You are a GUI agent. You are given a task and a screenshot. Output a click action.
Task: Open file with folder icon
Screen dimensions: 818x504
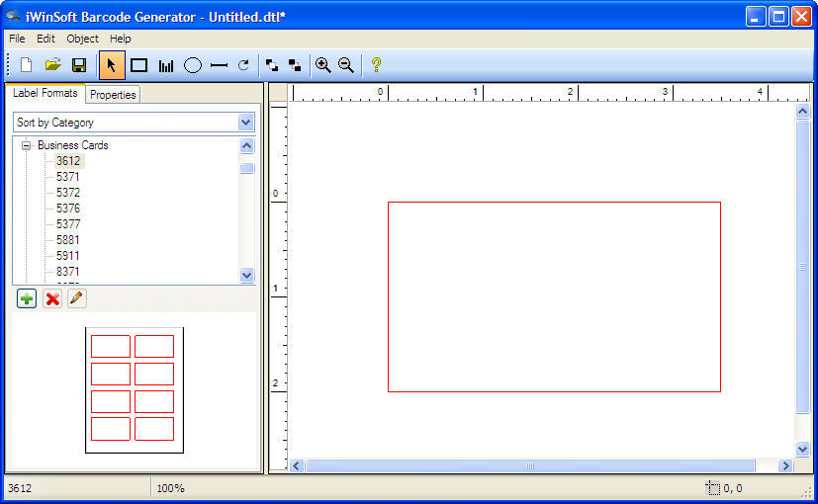52,65
